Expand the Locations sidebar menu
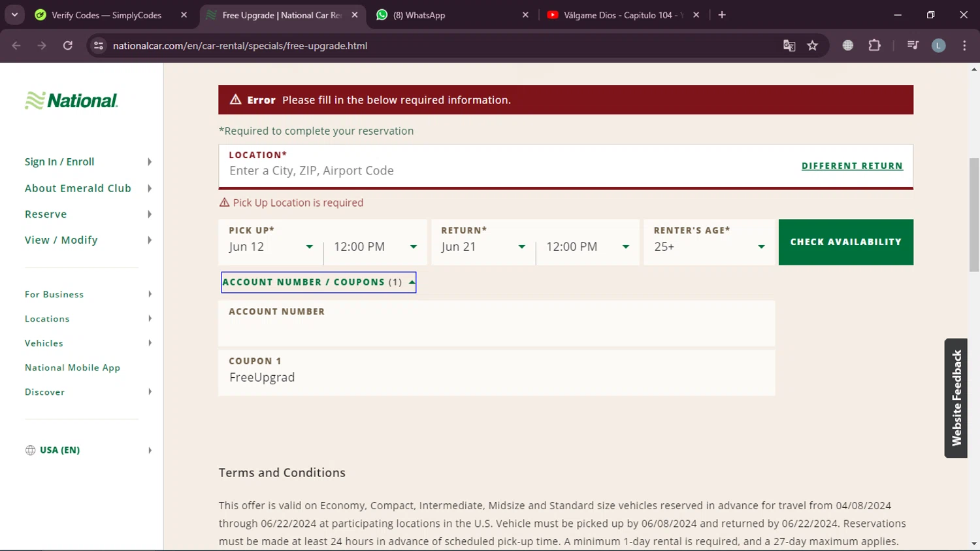This screenshot has height=551, width=980. click(x=88, y=319)
